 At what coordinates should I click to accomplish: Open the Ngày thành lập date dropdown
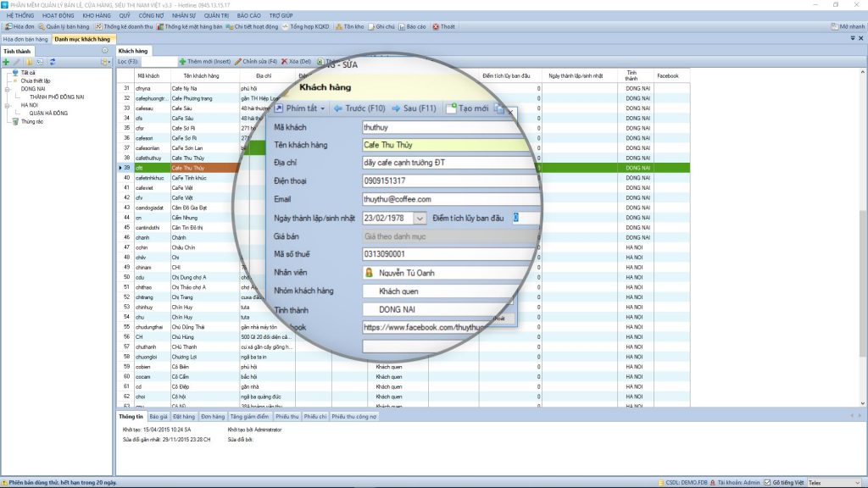coord(420,218)
